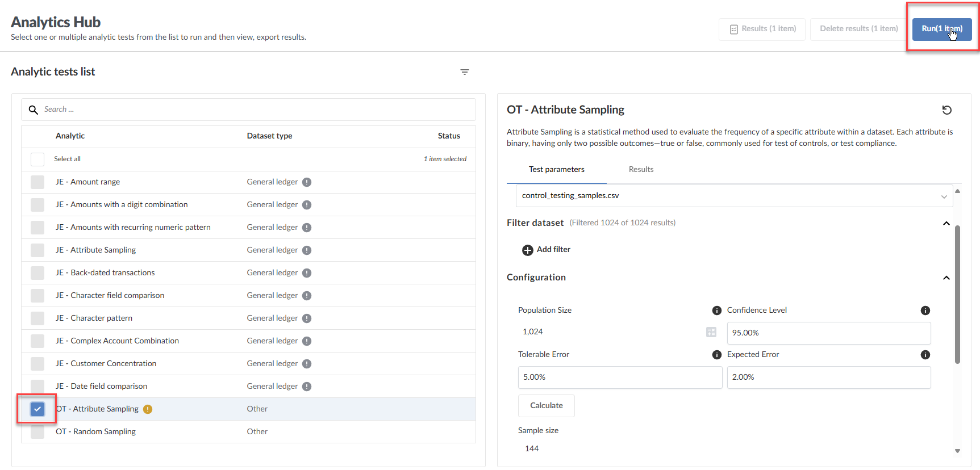Select the OT - Random Sampling row text
This screenshot has width=980, height=470.
click(95, 432)
